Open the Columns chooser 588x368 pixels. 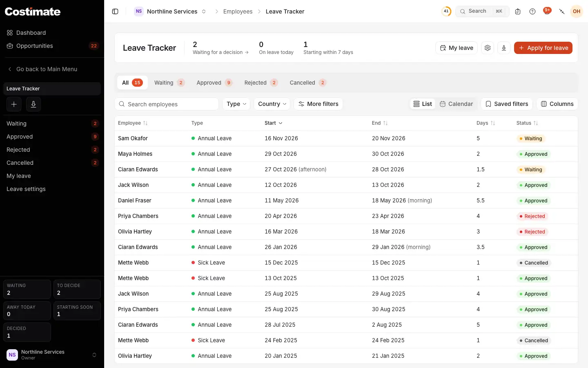coord(557,104)
